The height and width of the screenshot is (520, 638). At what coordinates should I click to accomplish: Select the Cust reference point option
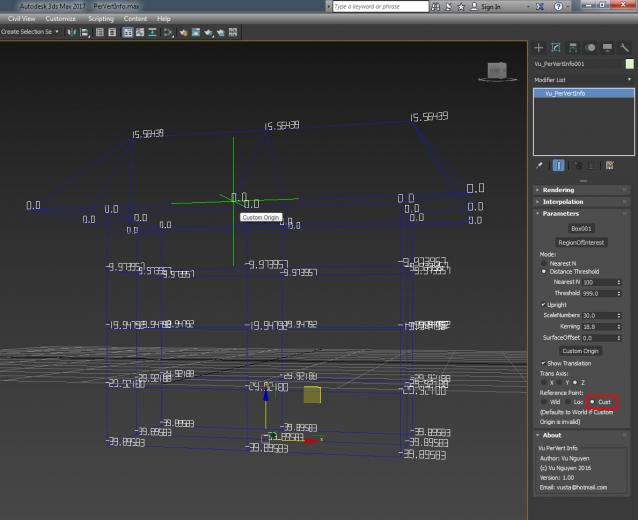point(591,401)
